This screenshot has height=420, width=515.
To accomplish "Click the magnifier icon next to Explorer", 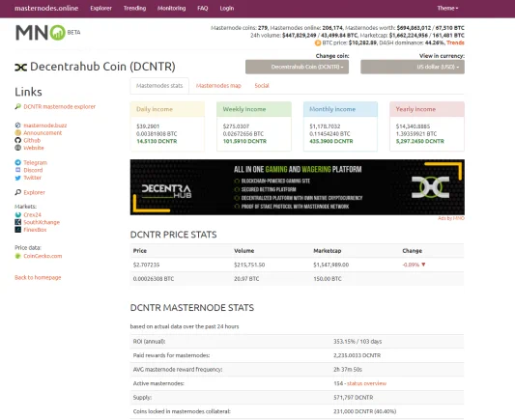I will [x=17, y=192].
